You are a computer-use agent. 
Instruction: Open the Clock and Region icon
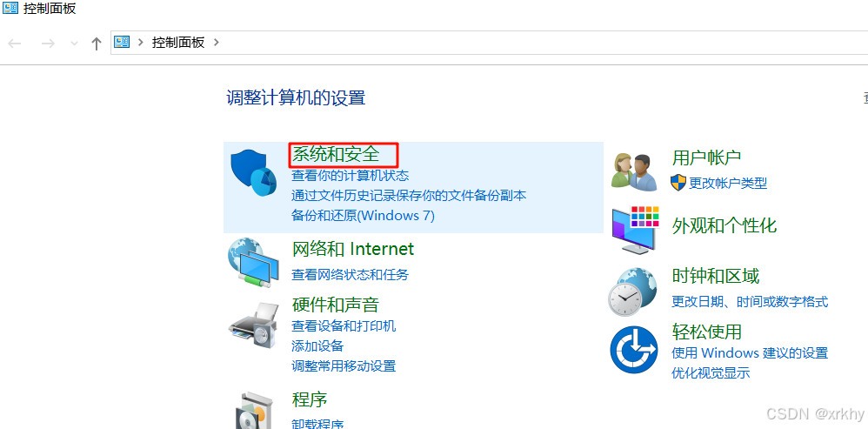pyautogui.click(x=633, y=292)
